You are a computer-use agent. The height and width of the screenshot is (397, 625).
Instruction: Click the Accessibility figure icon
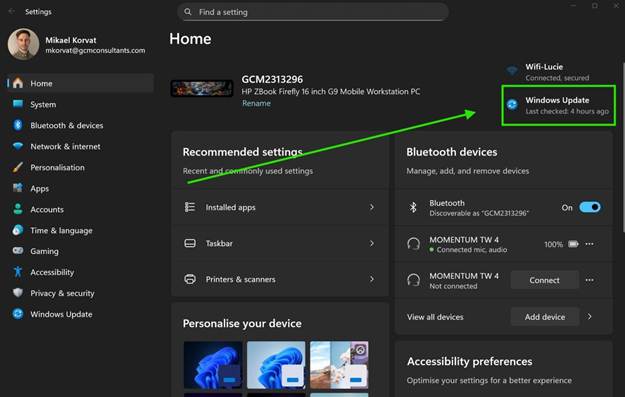coord(18,272)
